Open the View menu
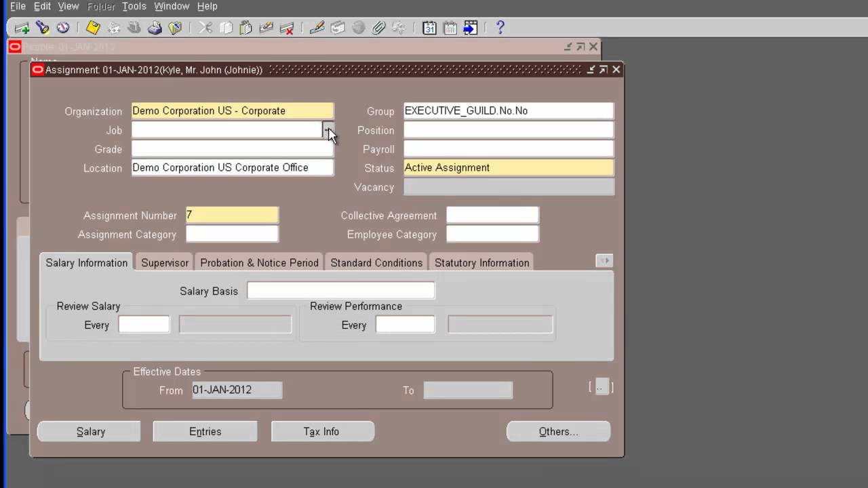This screenshot has width=868, height=488. coord(68,6)
